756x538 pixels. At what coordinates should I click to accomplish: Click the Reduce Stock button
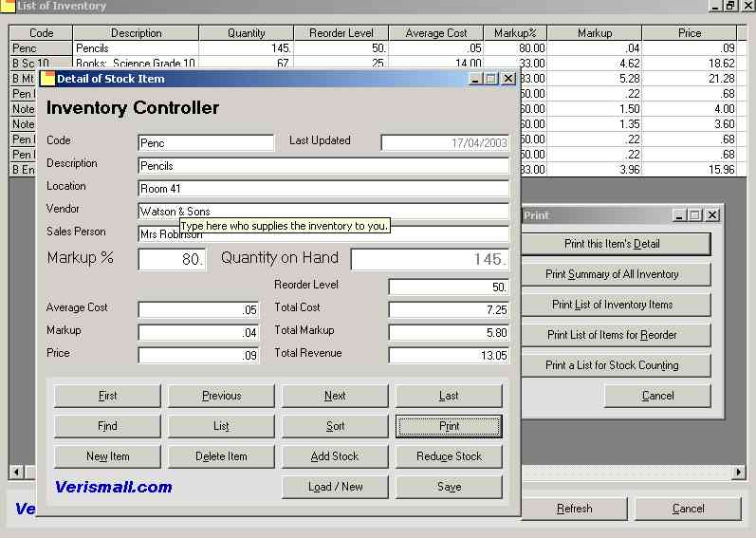point(449,456)
